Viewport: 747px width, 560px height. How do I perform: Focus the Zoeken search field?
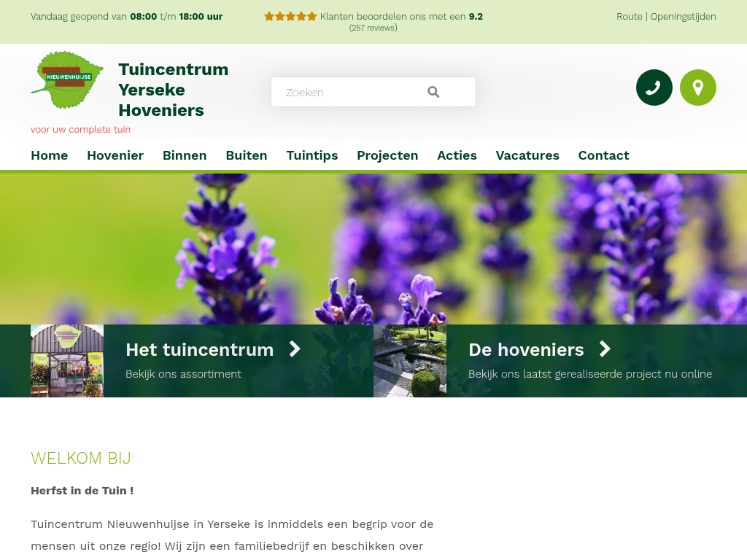click(373, 92)
